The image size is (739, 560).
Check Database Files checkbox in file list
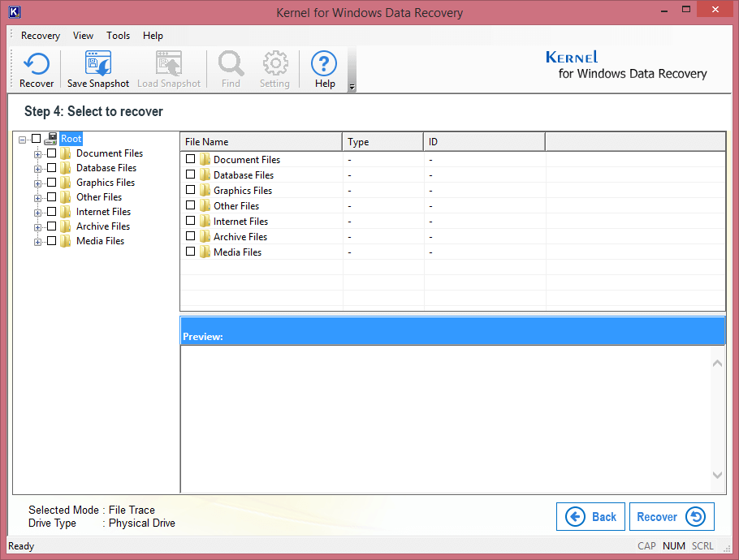pyautogui.click(x=190, y=174)
